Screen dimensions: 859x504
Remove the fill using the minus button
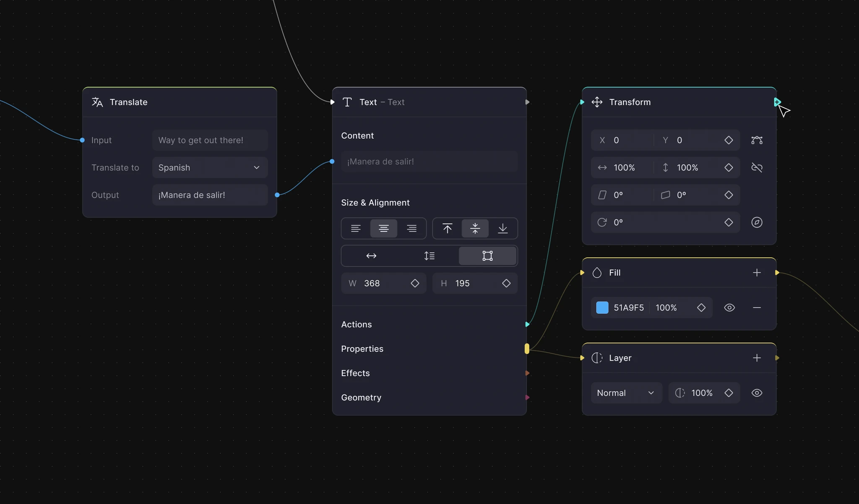(757, 307)
